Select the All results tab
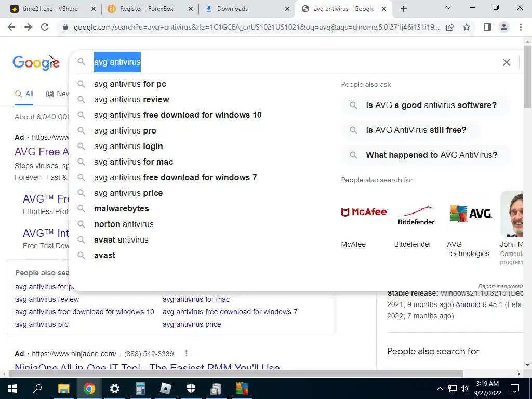 coord(24,94)
